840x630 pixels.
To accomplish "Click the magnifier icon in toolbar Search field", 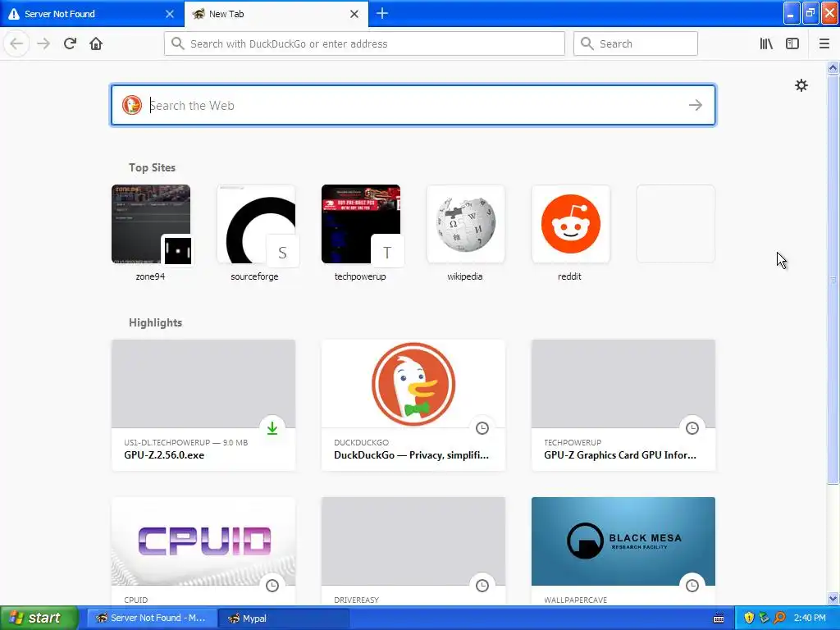I will (x=587, y=43).
